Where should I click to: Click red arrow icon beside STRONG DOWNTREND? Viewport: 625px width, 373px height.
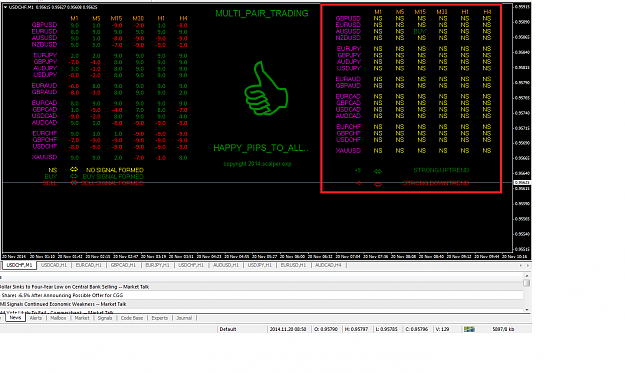point(377,184)
